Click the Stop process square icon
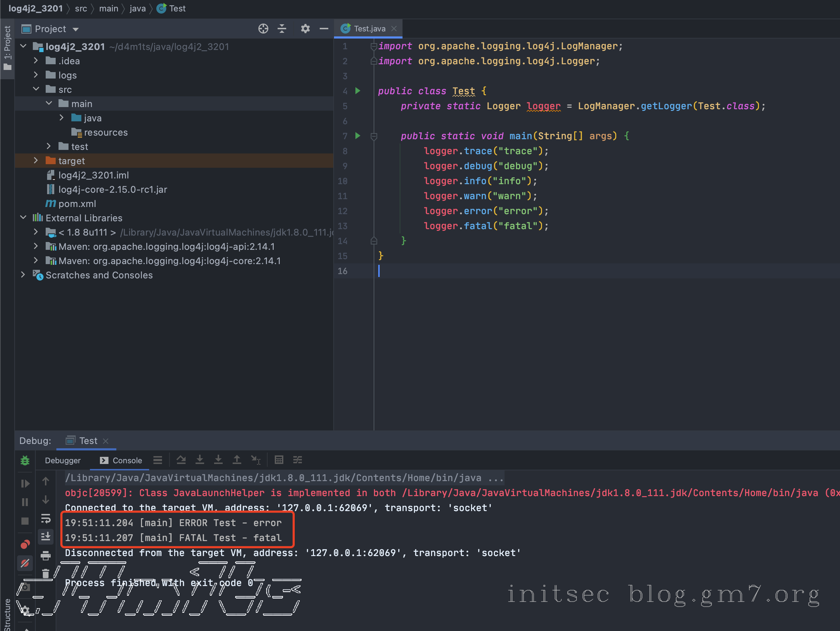This screenshot has width=840, height=631. pyautogui.click(x=25, y=521)
